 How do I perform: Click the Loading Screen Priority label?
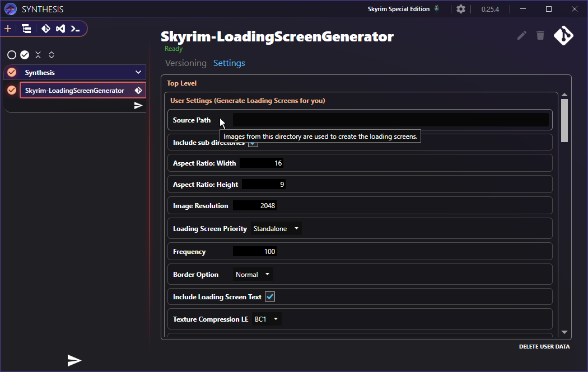pos(210,229)
